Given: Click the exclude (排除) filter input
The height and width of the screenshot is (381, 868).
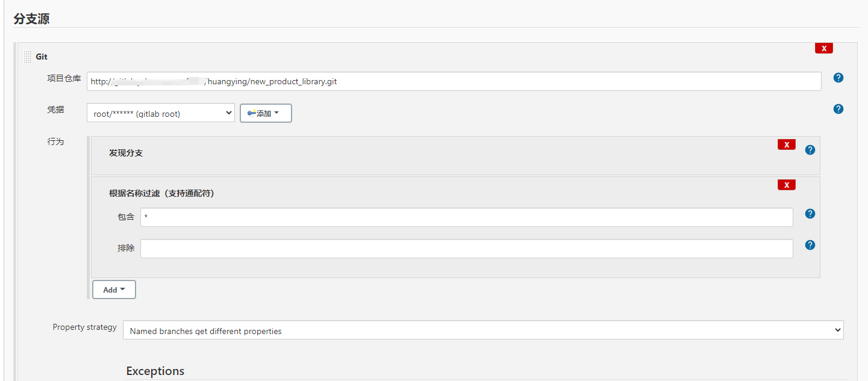Looking at the screenshot, I should point(466,249).
